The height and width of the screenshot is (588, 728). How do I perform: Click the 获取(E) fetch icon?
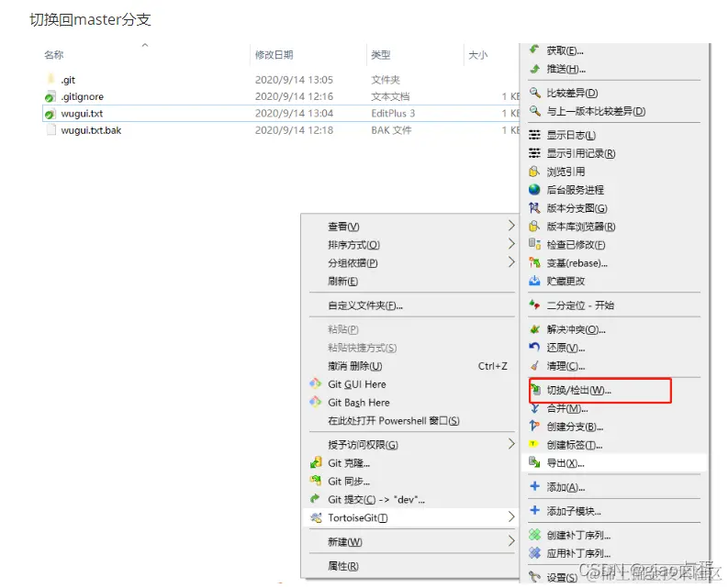click(x=534, y=50)
